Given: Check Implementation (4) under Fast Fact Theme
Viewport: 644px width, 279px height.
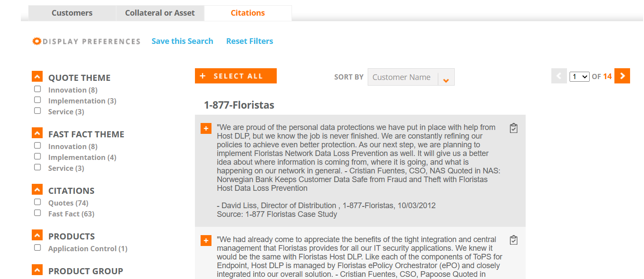Looking at the screenshot, I should [x=37, y=156].
